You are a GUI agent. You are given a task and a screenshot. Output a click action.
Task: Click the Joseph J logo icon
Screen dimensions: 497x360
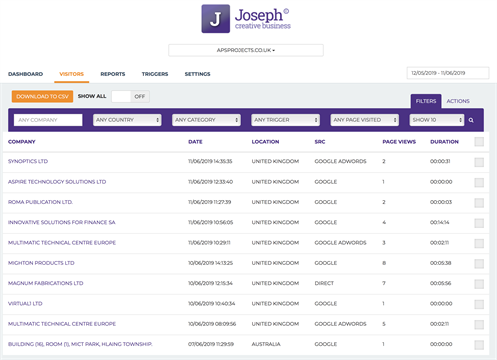point(216,19)
